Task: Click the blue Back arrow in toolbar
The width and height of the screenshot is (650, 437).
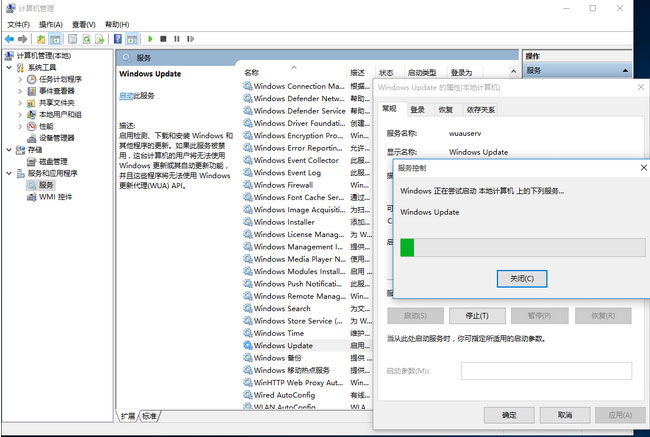Action: pos(9,39)
